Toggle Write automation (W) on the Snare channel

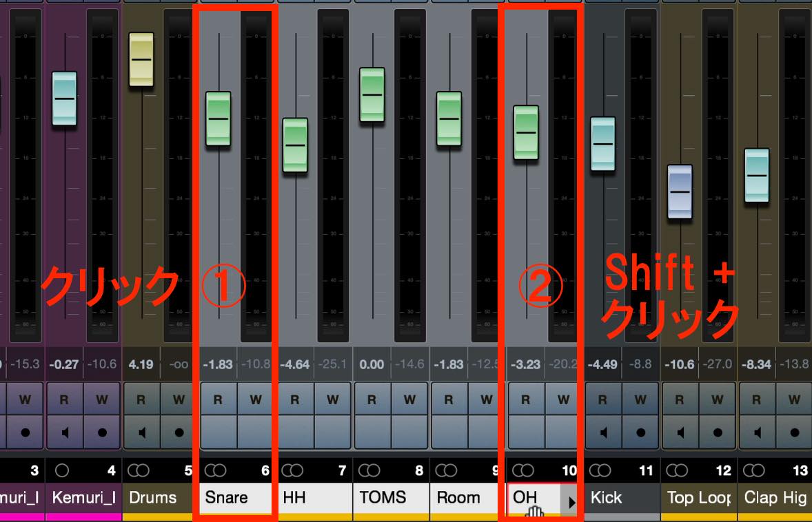(256, 399)
